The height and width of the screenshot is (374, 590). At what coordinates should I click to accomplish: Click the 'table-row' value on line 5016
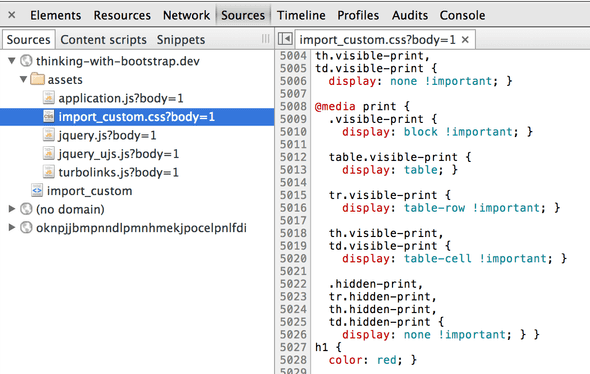(x=435, y=208)
